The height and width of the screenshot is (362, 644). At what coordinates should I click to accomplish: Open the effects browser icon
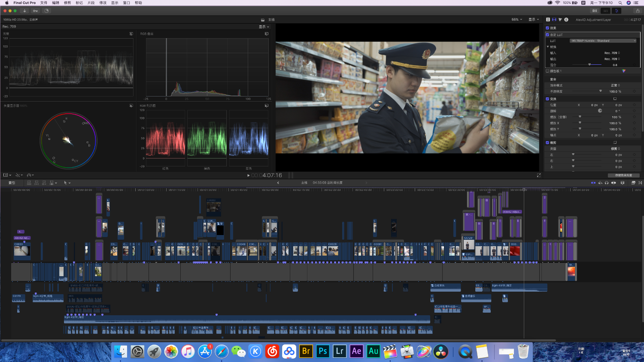click(x=633, y=183)
